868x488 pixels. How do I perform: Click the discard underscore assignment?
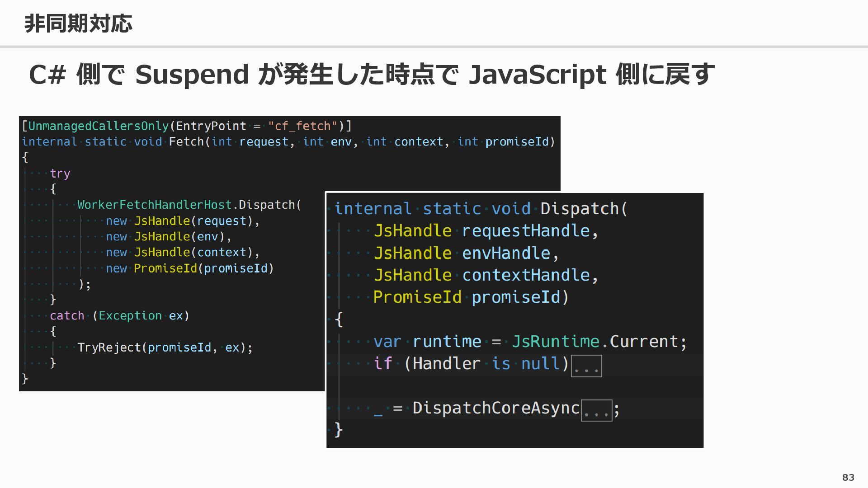point(378,409)
